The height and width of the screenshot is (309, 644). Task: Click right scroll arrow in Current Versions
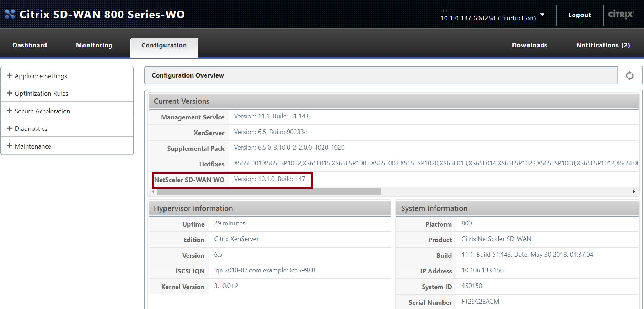(x=634, y=191)
